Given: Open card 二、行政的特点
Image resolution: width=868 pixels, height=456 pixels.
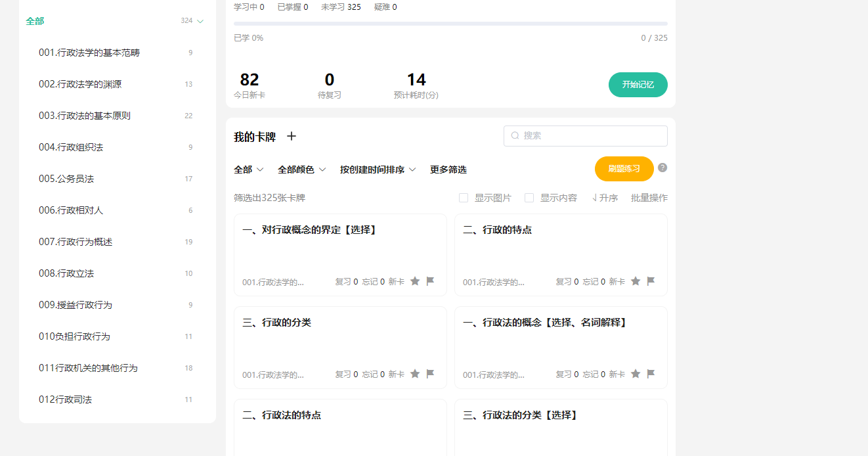Looking at the screenshot, I should (x=561, y=255).
